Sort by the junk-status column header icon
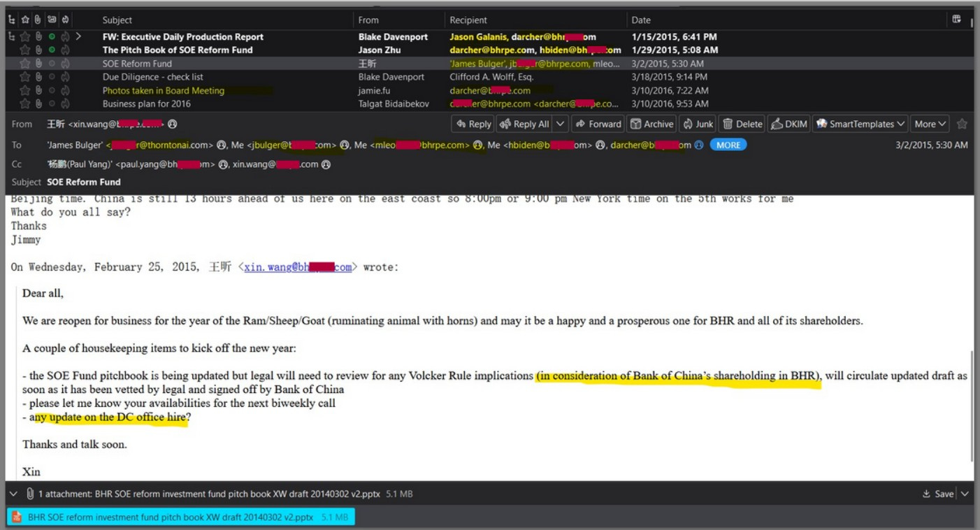Viewport: 980px width, 530px height. pyautogui.click(x=65, y=20)
